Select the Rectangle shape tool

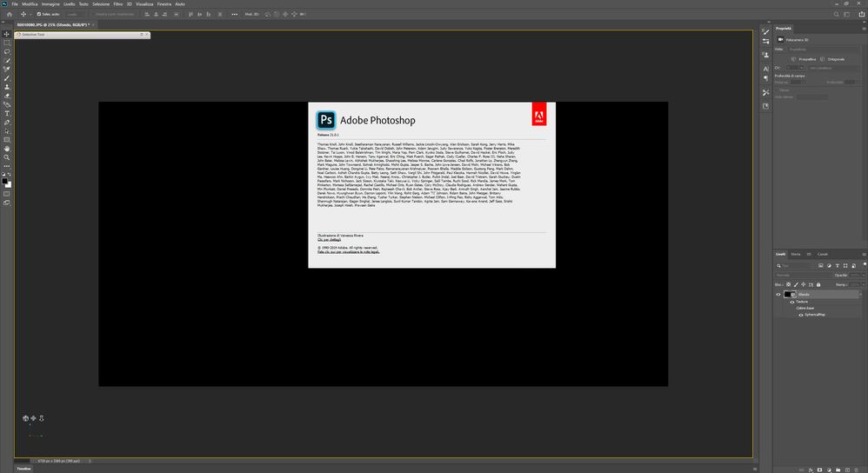click(x=7, y=140)
